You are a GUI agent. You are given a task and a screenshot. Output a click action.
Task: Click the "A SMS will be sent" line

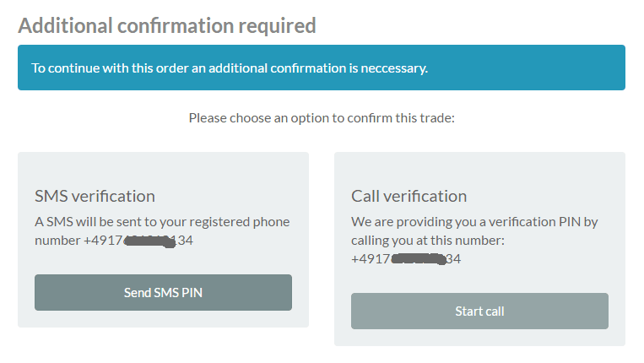click(162, 222)
